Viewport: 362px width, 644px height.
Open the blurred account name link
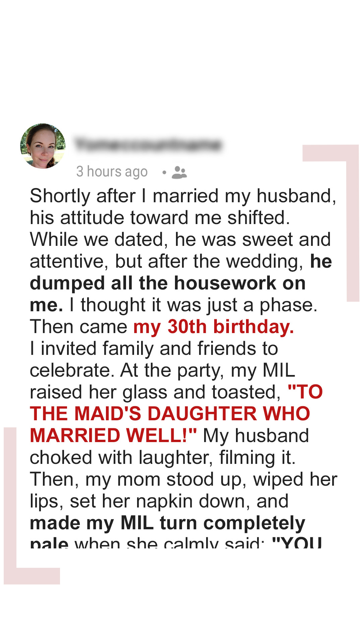pyautogui.click(x=148, y=144)
